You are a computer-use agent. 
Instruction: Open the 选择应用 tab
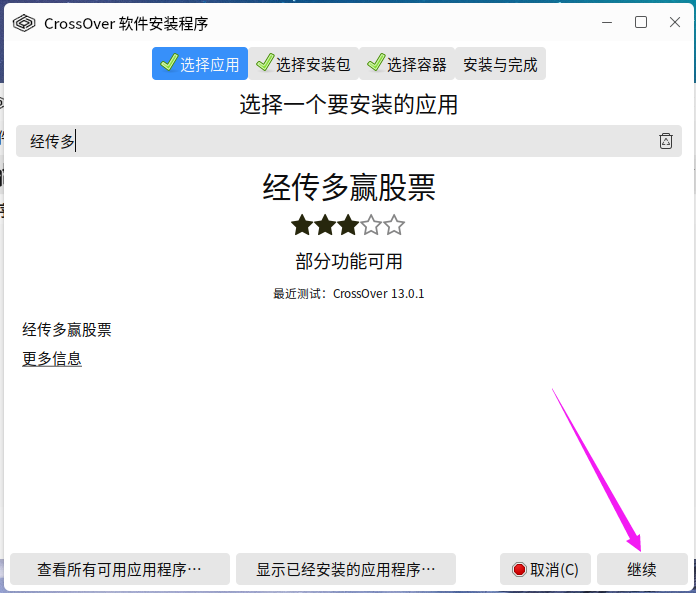tap(200, 64)
